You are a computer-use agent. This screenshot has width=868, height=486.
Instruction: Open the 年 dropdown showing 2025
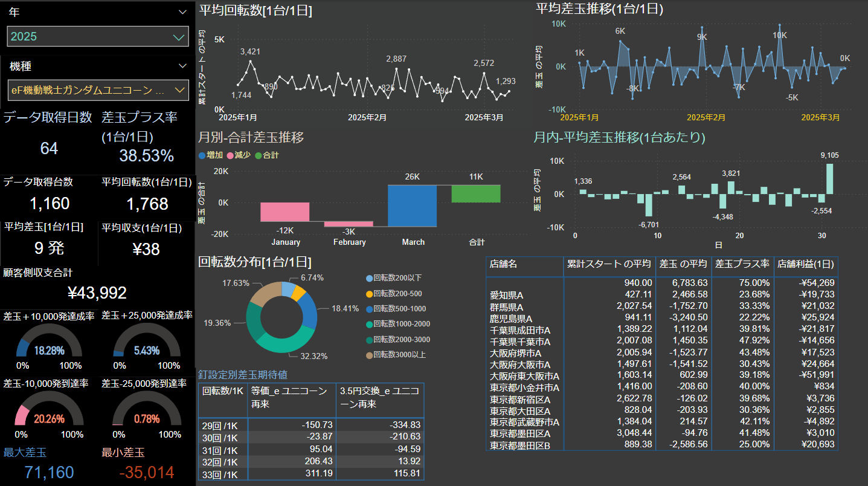98,37
